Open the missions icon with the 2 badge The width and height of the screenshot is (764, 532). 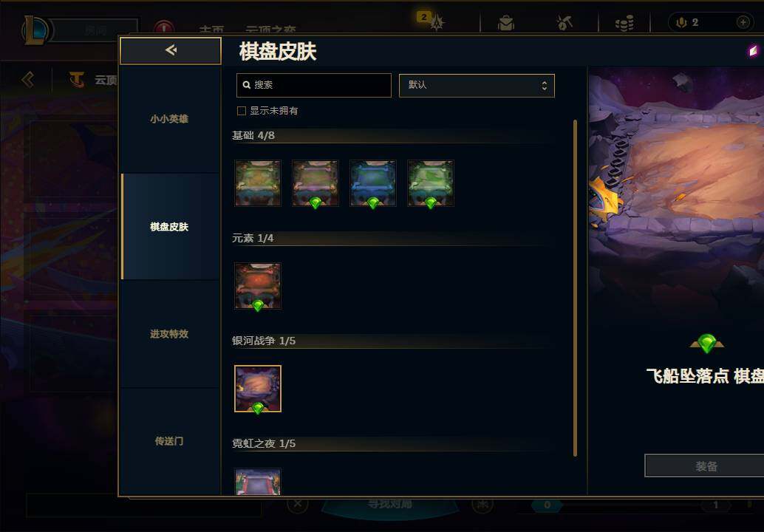(x=436, y=22)
